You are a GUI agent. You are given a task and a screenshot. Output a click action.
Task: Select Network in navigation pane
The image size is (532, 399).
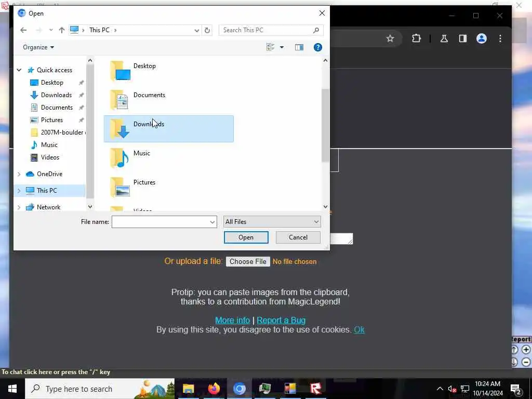point(48,207)
